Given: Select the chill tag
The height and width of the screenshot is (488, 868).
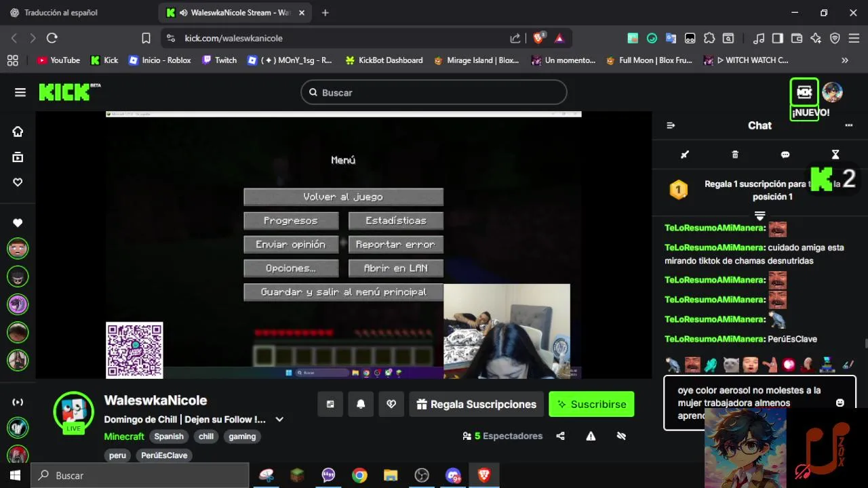Looking at the screenshot, I should tap(206, 436).
